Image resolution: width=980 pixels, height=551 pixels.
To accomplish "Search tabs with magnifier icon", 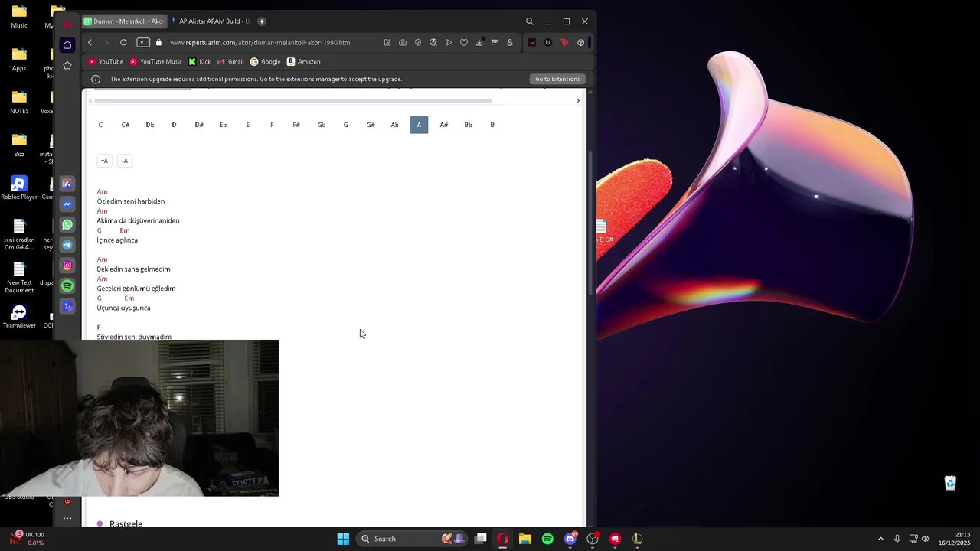I will [x=530, y=21].
